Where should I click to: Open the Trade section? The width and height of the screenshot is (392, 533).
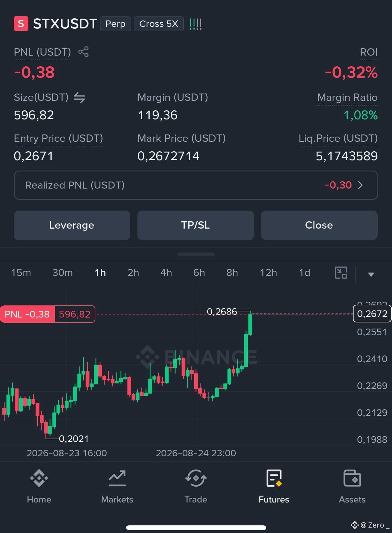click(196, 487)
